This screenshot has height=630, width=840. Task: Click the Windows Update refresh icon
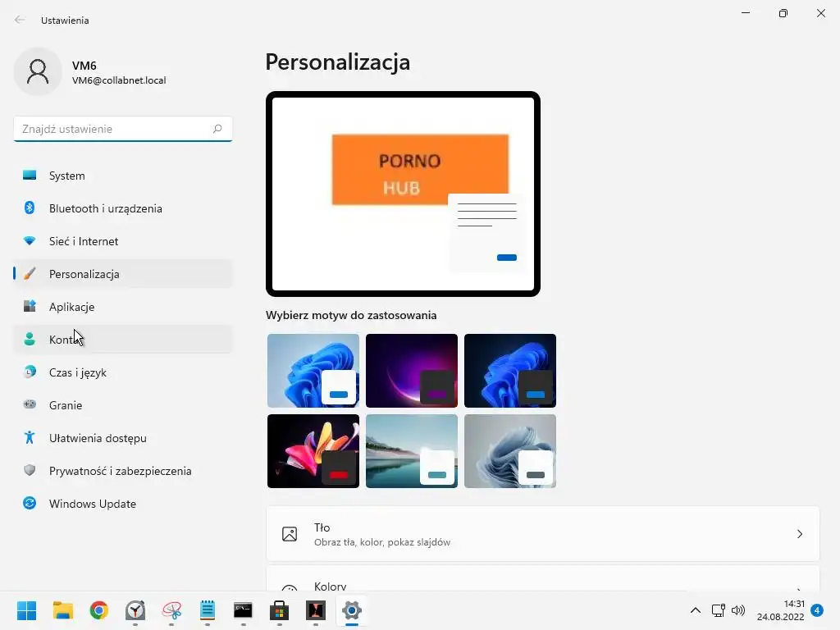click(30, 503)
